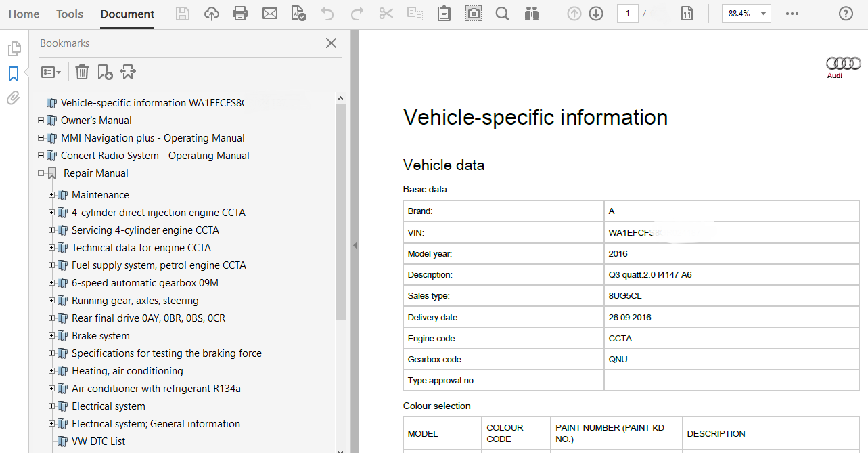Click the Send file by email icon
Screen dimensions: 868x453
[270, 14]
